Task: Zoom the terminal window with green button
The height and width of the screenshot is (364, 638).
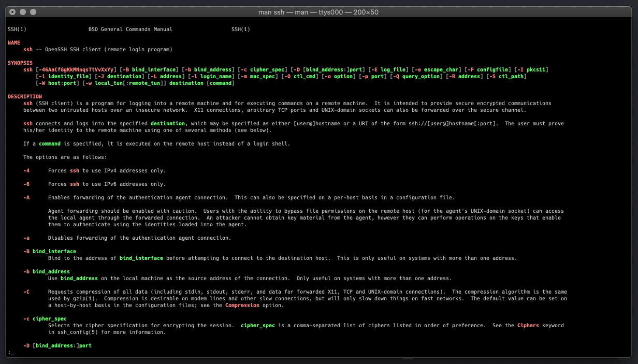Action: click(x=33, y=11)
